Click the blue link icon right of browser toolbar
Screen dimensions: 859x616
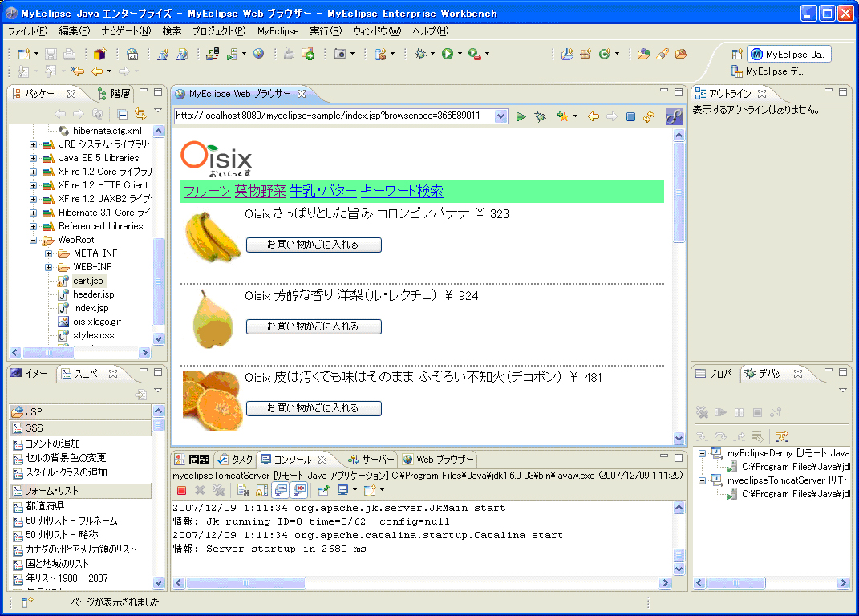pyautogui.click(x=673, y=116)
